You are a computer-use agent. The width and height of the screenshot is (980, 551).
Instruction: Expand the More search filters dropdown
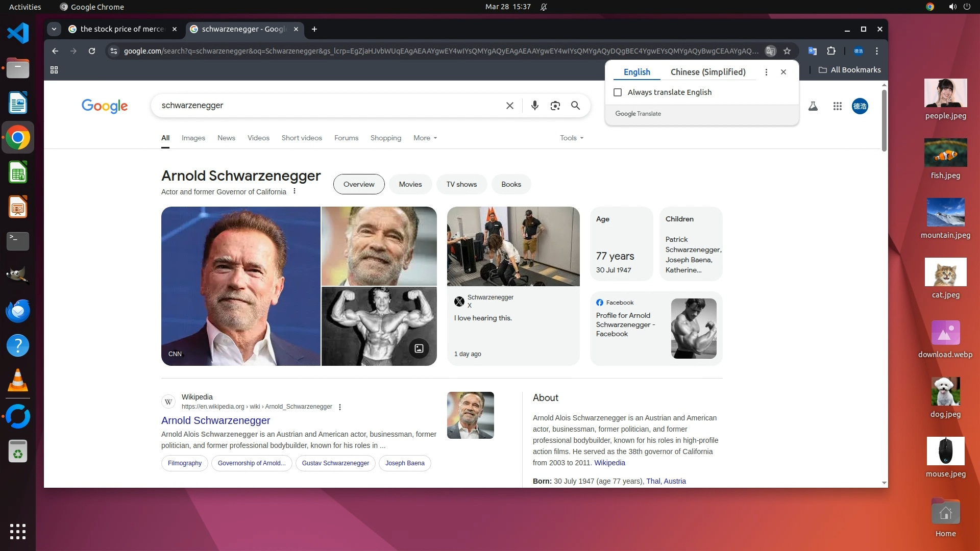(x=425, y=138)
